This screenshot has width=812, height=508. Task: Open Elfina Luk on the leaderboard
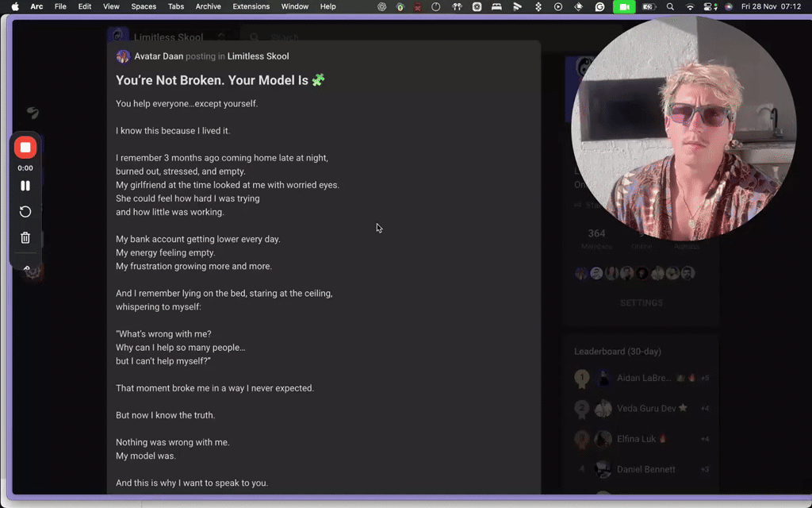636,439
